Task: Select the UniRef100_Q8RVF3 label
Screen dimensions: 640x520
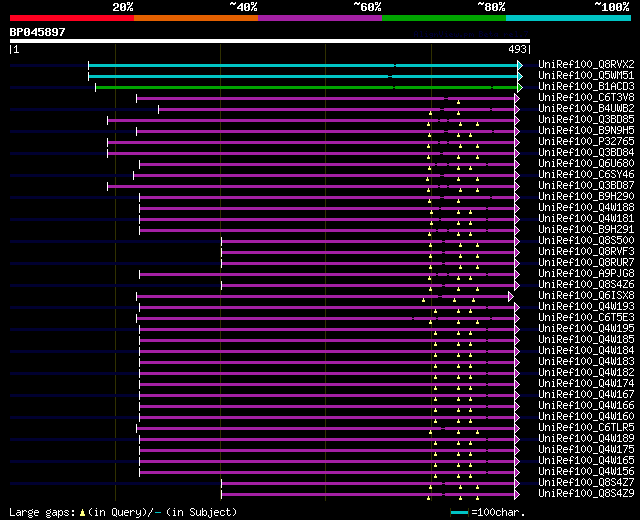Action: click(586, 252)
